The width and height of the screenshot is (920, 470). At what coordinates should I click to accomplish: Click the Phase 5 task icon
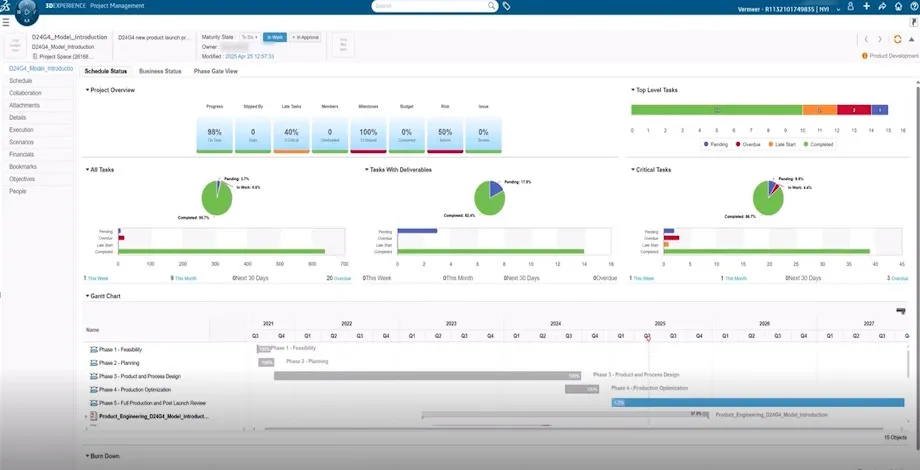click(93, 403)
